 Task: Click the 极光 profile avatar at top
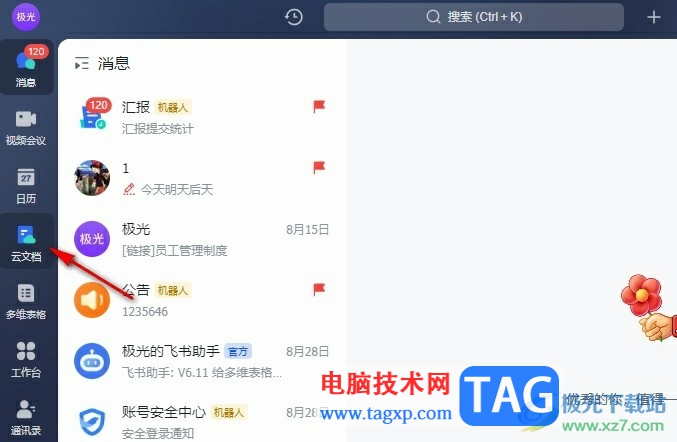click(25, 17)
